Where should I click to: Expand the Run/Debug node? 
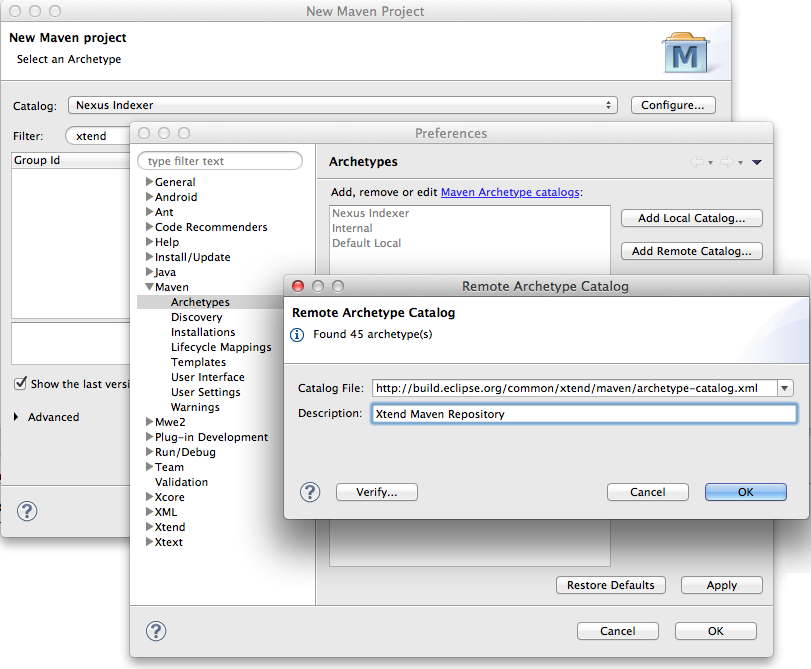pos(149,452)
